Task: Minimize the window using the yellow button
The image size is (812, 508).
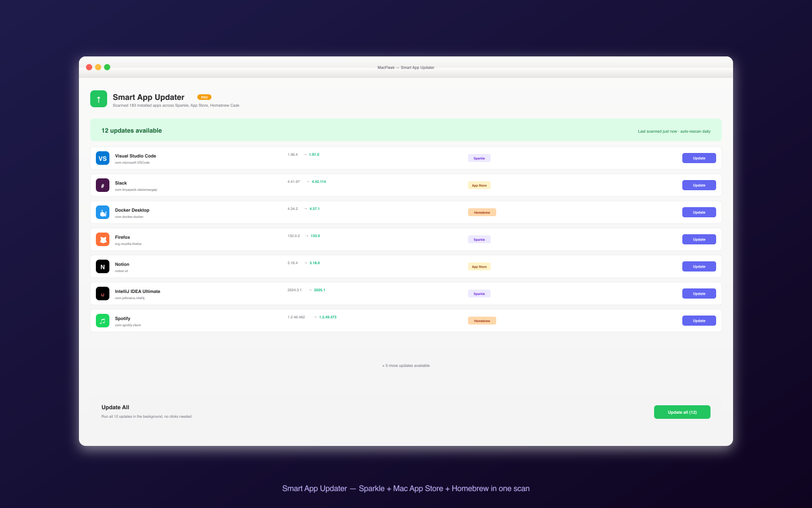Action: (x=98, y=67)
